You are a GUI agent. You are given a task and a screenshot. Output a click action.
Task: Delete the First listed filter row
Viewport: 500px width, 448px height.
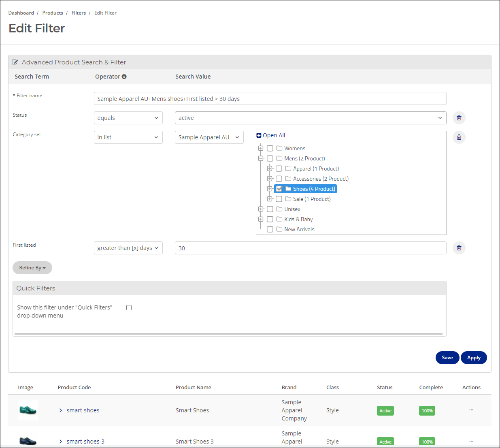tap(459, 248)
